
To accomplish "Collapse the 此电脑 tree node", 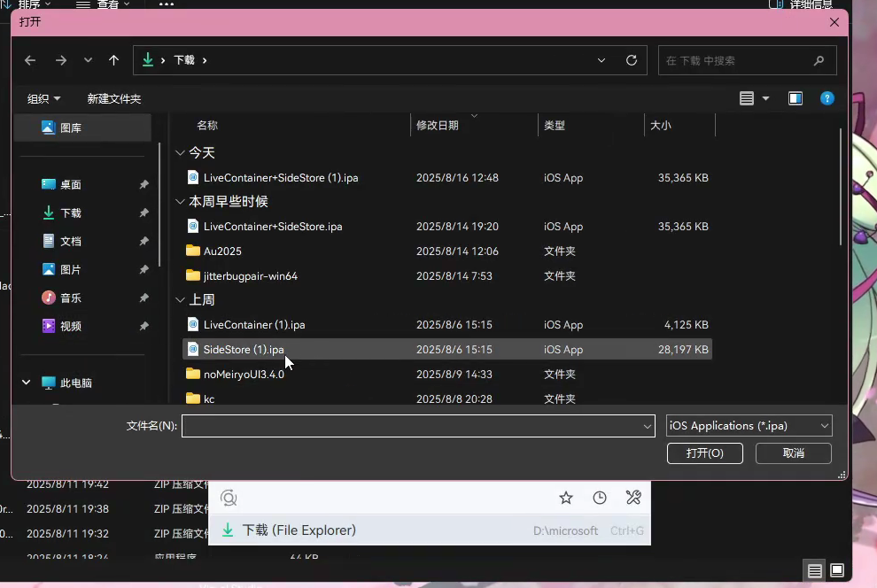I will pyautogui.click(x=26, y=383).
